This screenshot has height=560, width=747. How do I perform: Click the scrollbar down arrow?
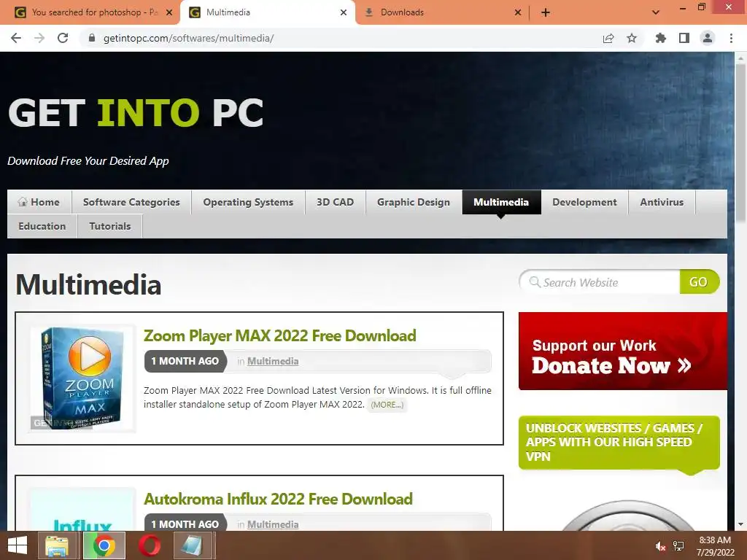[740, 524]
